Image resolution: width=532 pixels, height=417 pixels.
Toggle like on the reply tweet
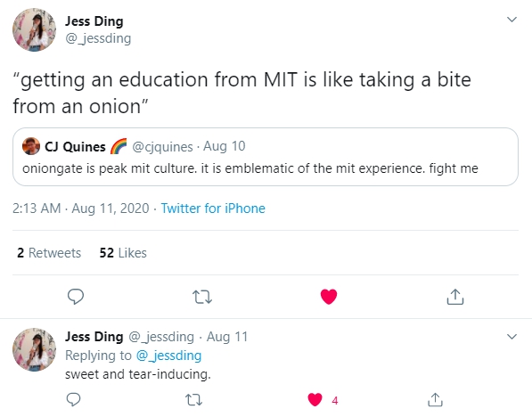point(315,400)
